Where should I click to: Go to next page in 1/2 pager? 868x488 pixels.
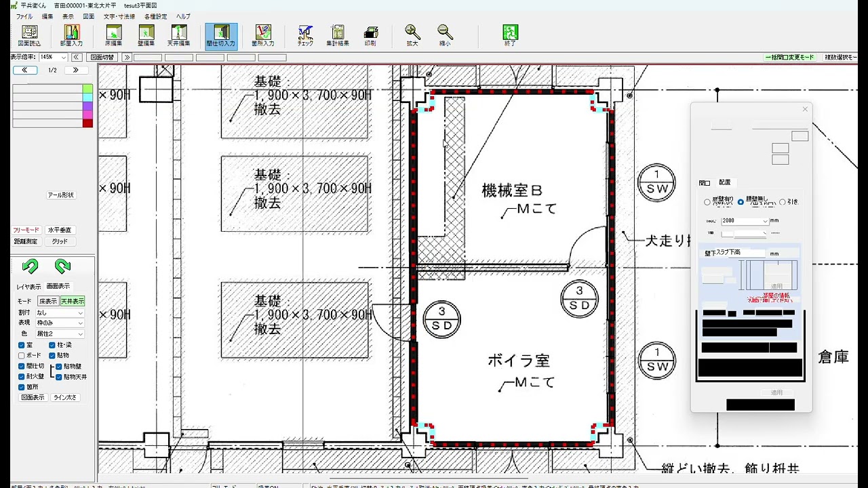coord(76,70)
